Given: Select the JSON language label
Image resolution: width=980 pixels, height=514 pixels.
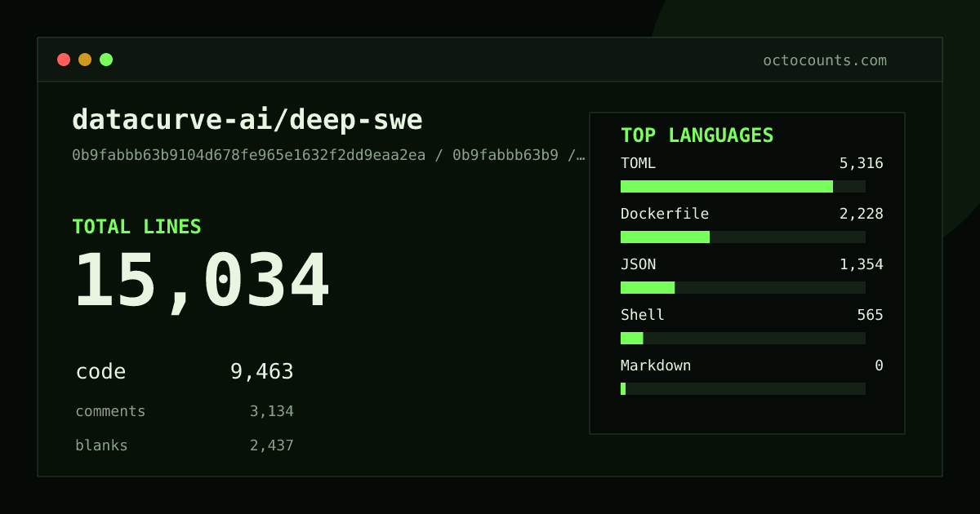Looking at the screenshot, I should 638,264.
